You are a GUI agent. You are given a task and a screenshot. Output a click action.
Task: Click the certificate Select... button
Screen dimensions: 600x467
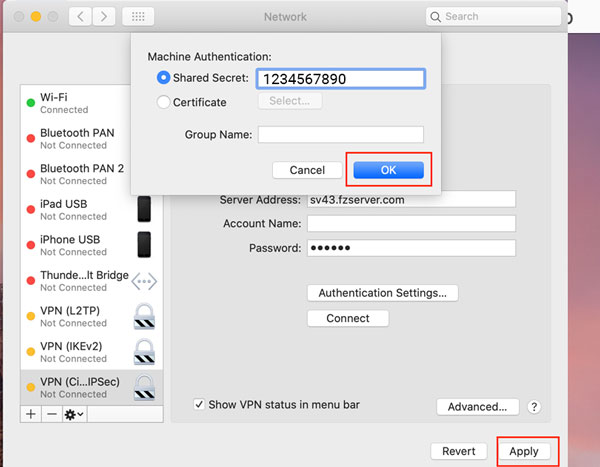(290, 101)
